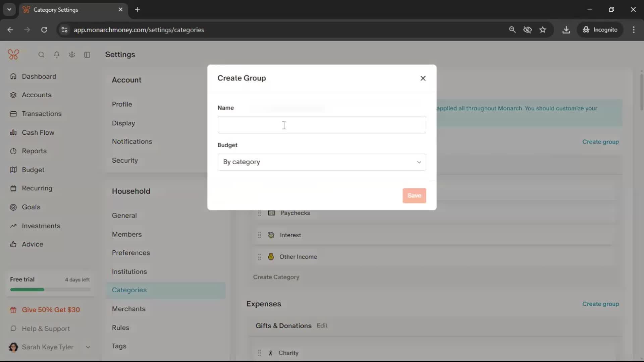Expand the Budget By category dropdown
The image size is (644, 362).
tap(322, 162)
